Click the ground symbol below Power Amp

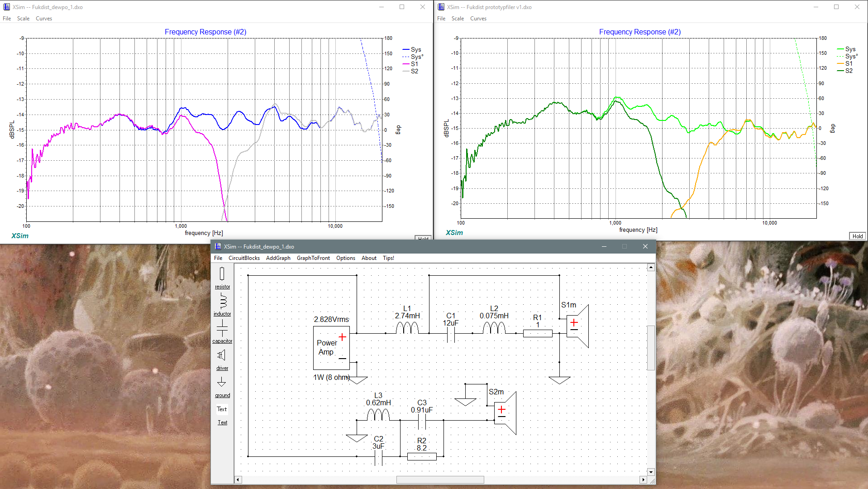357,380
